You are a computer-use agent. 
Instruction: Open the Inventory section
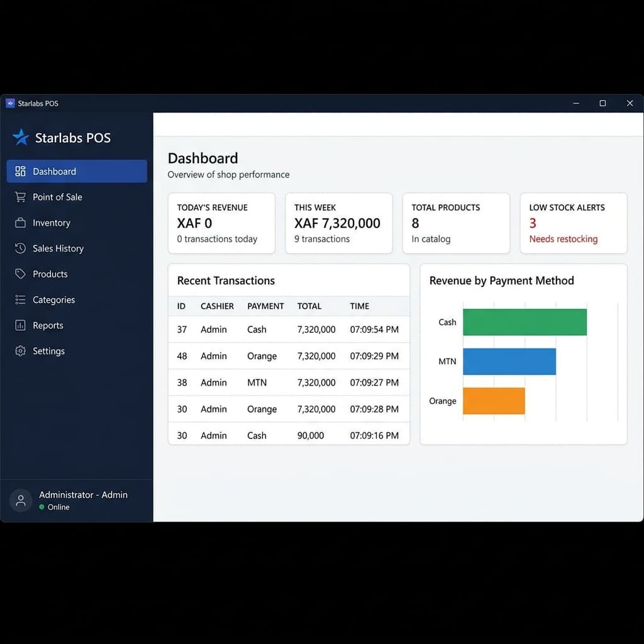pos(77,223)
